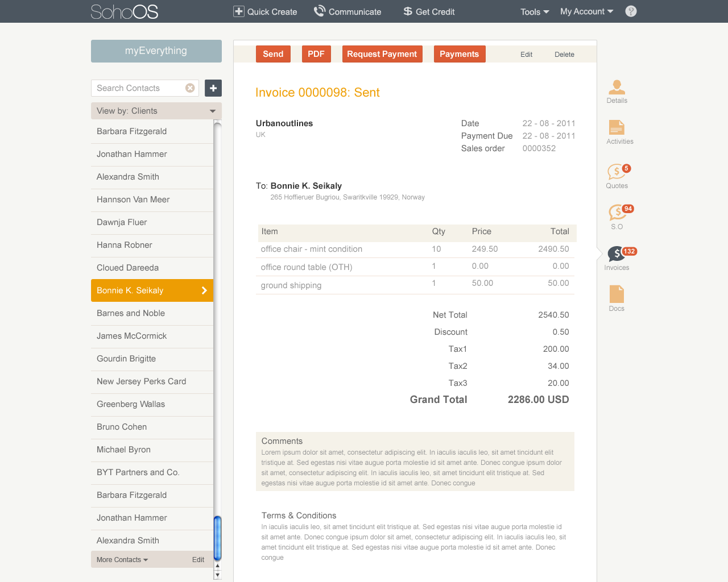Screen dimensions: 728x582
Task: Click the Get Credit dollar icon
Action: tap(408, 11)
